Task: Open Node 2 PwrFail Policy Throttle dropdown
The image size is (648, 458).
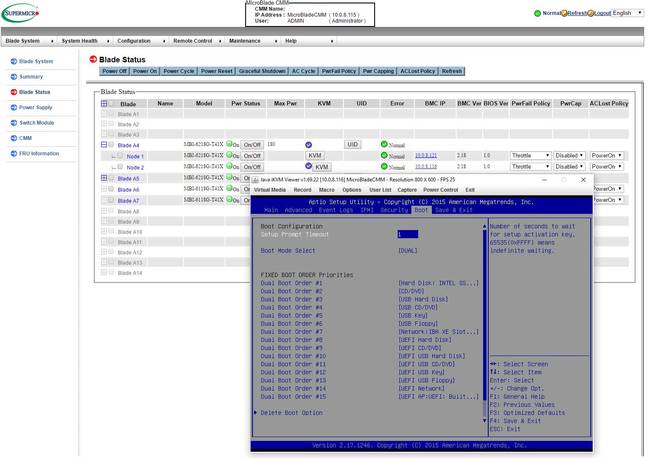Action: pyautogui.click(x=531, y=167)
